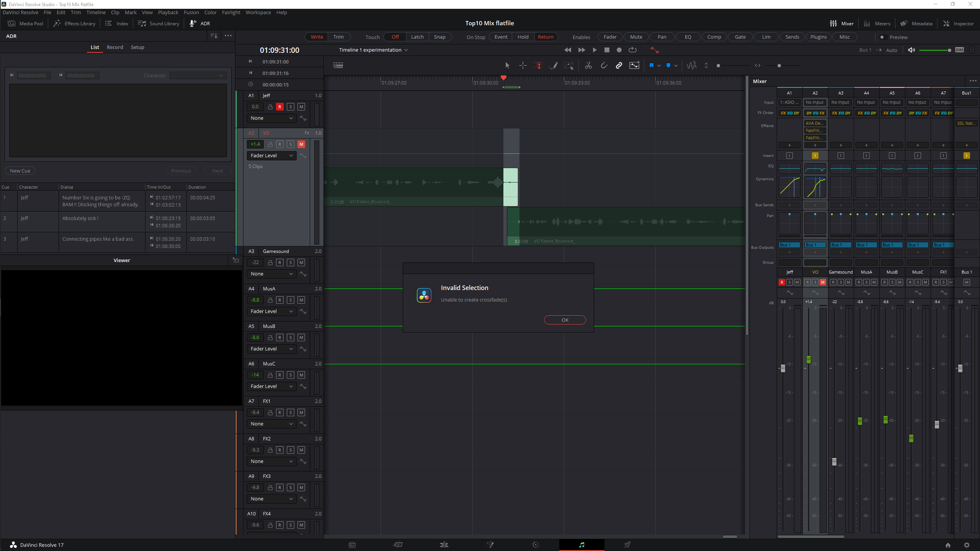
Task: Click the Fairlight page icon in toolbar
Action: (x=581, y=545)
